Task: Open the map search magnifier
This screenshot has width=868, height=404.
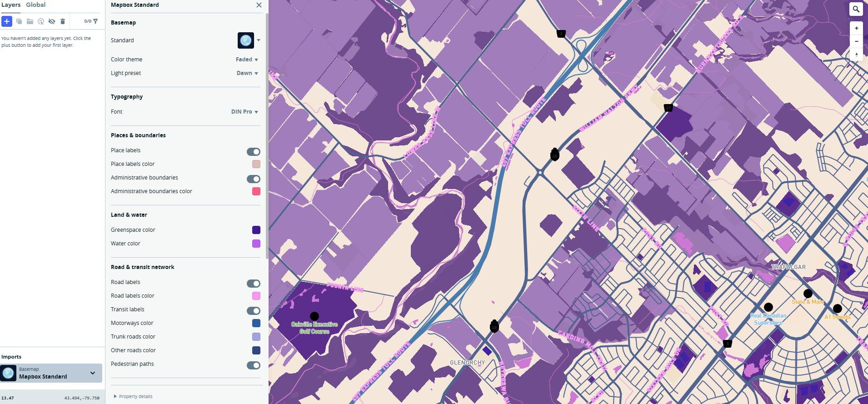Action: click(856, 9)
